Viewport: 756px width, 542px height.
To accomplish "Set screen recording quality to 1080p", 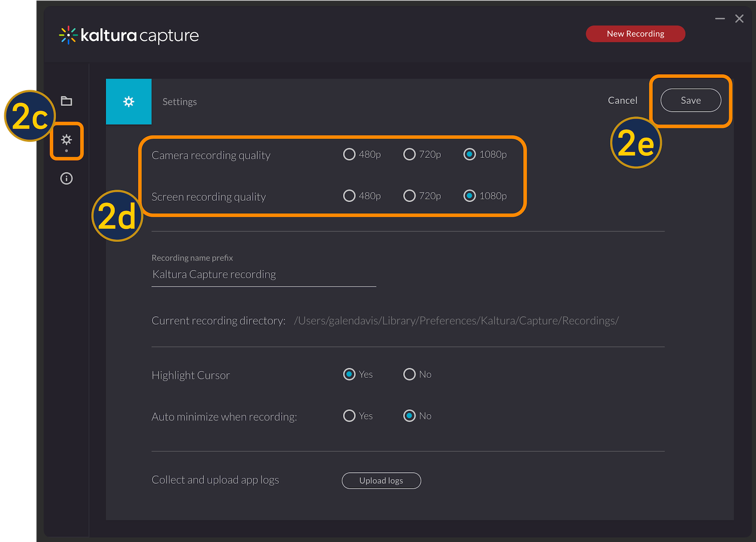I will [470, 196].
